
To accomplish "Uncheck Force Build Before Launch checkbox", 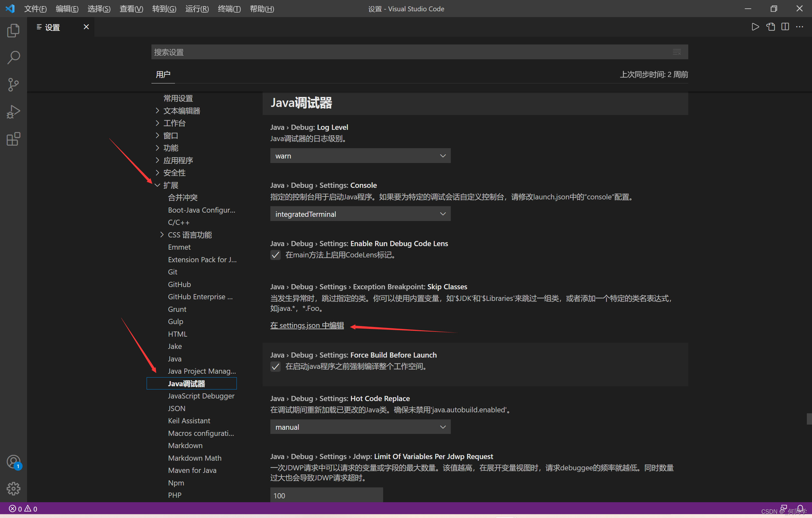I will click(x=275, y=367).
